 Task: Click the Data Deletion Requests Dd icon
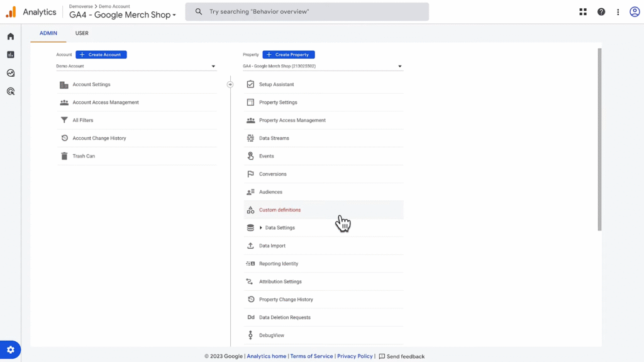[250, 317]
